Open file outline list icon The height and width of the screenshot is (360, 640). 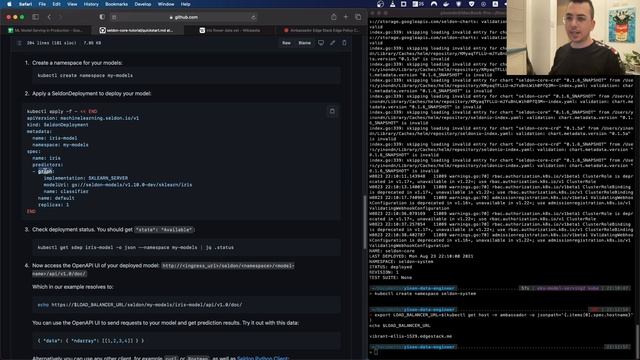[19, 43]
